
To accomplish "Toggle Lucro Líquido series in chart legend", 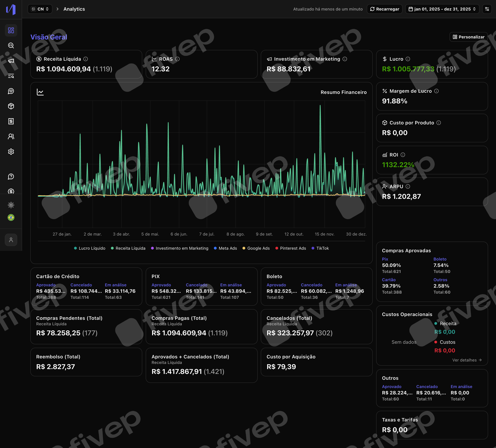I will click(90, 248).
